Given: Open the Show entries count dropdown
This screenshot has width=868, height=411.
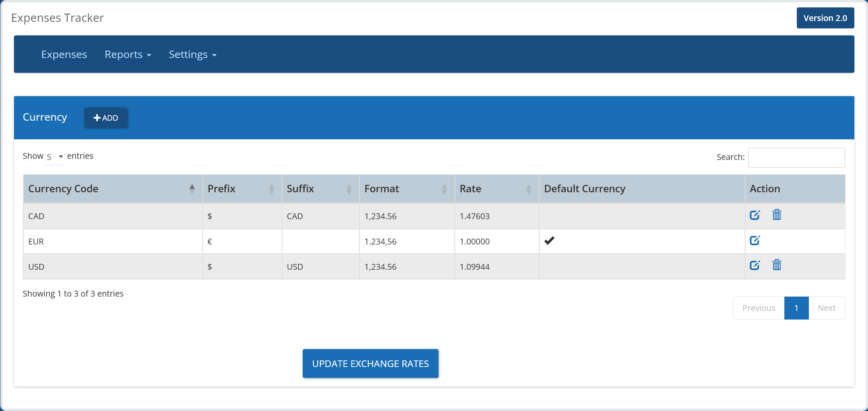Looking at the screenshot, I should click(x=55, y=156).
